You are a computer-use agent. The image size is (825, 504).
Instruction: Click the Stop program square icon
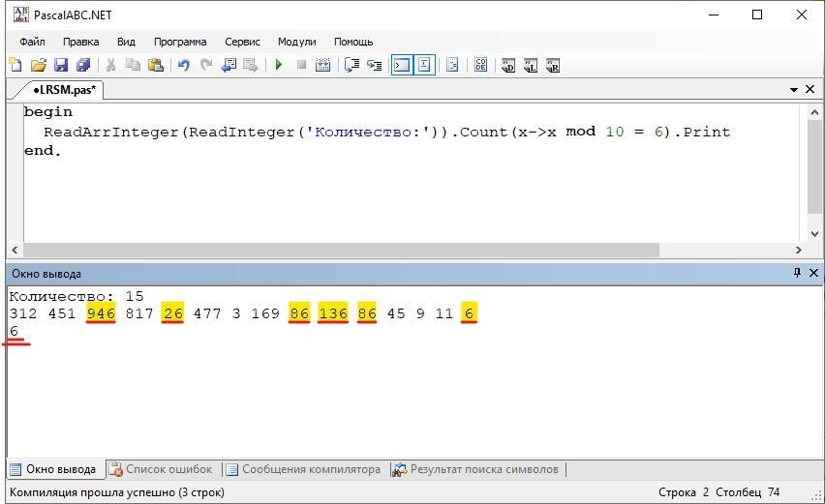click(301, 65)
